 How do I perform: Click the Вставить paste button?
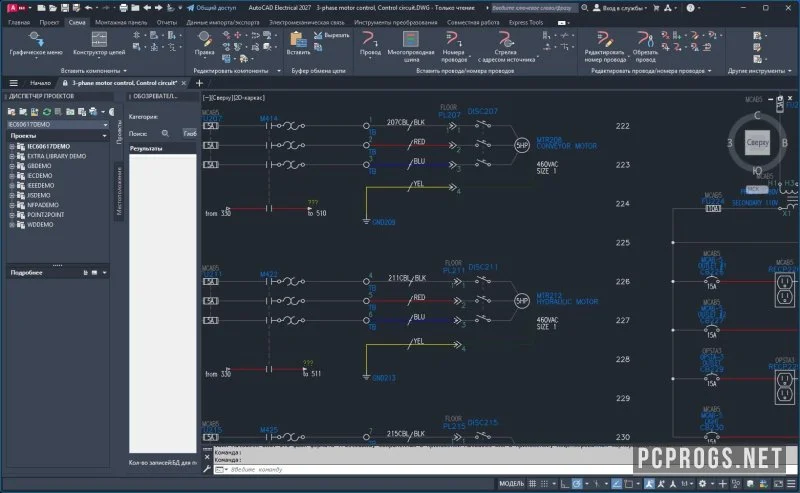[x=298, y=43]
